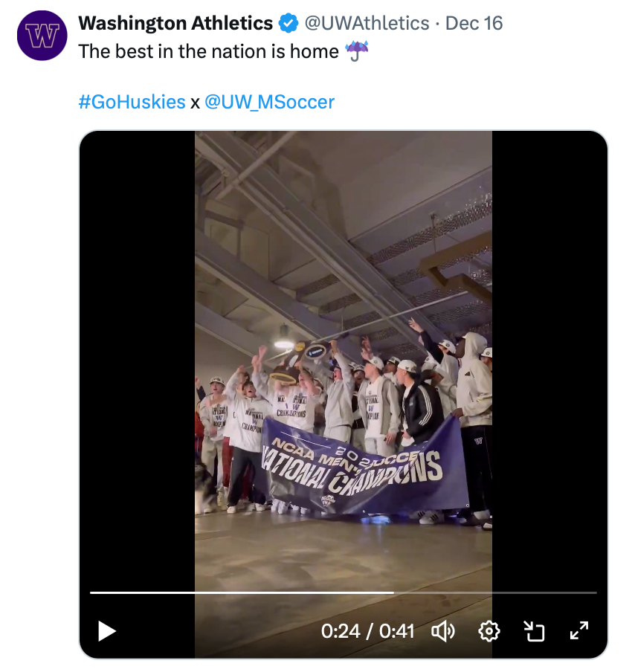Seek to the end of the progress bar
This screenshot has width=635, height=672.
pos(596,592)
